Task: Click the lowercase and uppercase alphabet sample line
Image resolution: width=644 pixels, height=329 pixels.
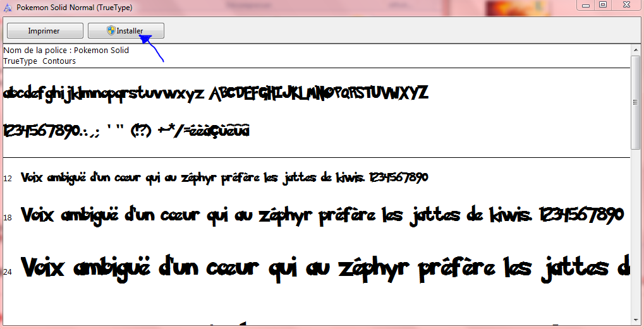Action: [x=216, y=94]
